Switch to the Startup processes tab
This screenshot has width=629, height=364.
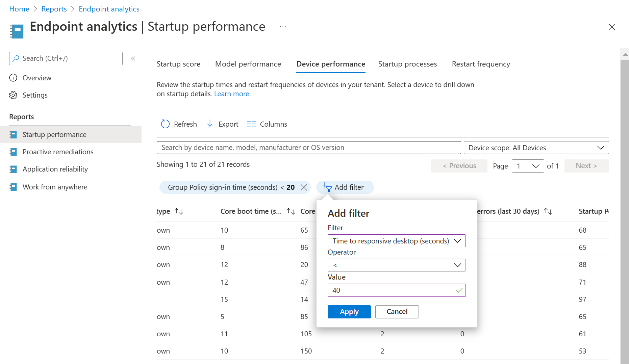(x=407, y=64)
